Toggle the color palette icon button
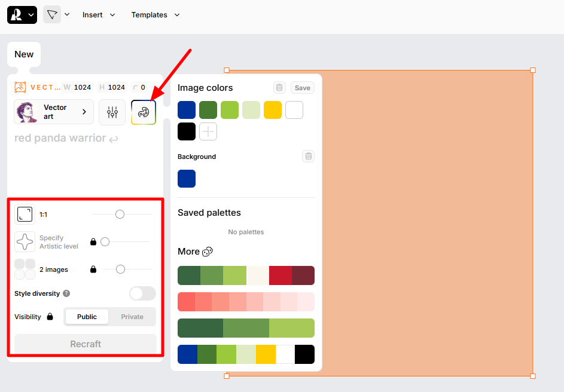The image size is (564, 392). [144, 112]
